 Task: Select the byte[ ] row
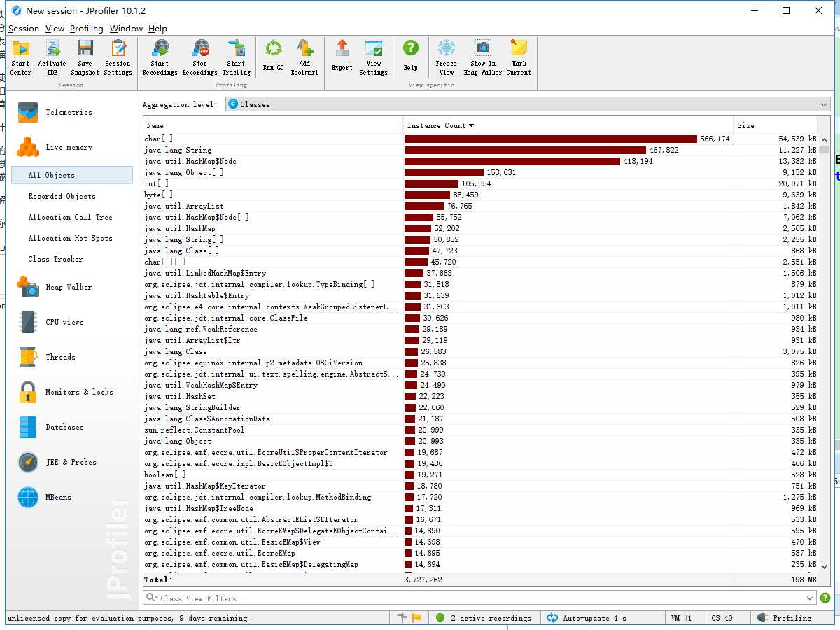[481, 195]
